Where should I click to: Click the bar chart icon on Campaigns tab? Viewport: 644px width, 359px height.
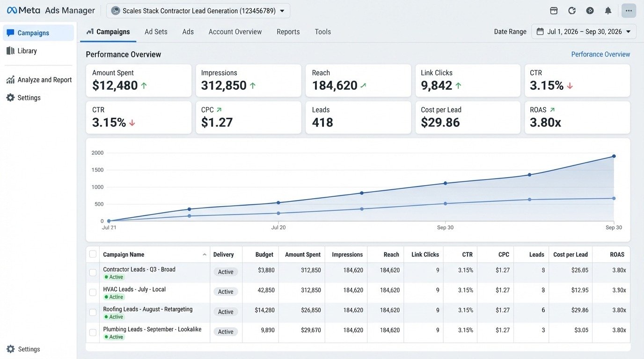tap(90, 31)
